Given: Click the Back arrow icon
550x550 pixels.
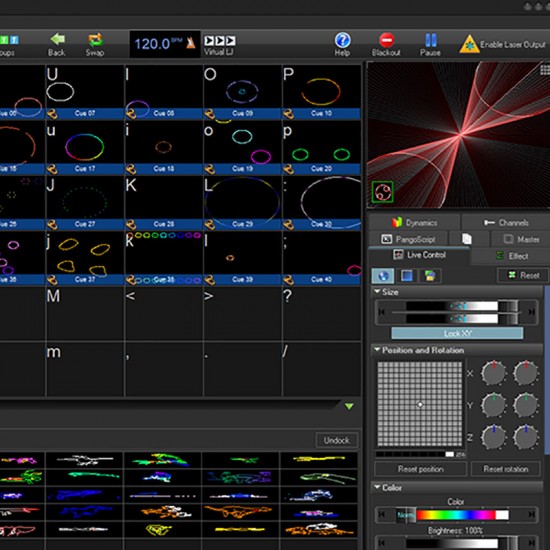Looking at the screenshot, I should point(57,39).
